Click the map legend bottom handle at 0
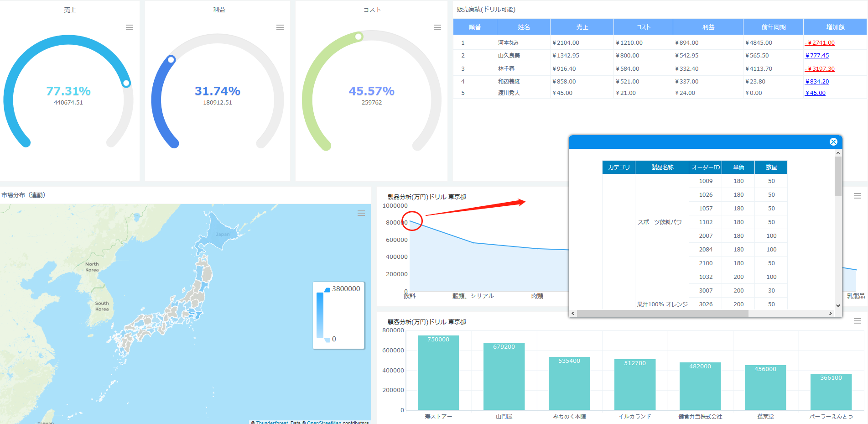868x424 pixels. point(327,340)
